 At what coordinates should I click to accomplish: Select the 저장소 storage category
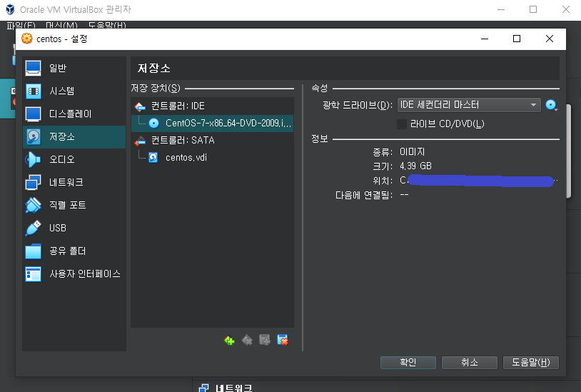pyautogui.click(x=74, y=137)
